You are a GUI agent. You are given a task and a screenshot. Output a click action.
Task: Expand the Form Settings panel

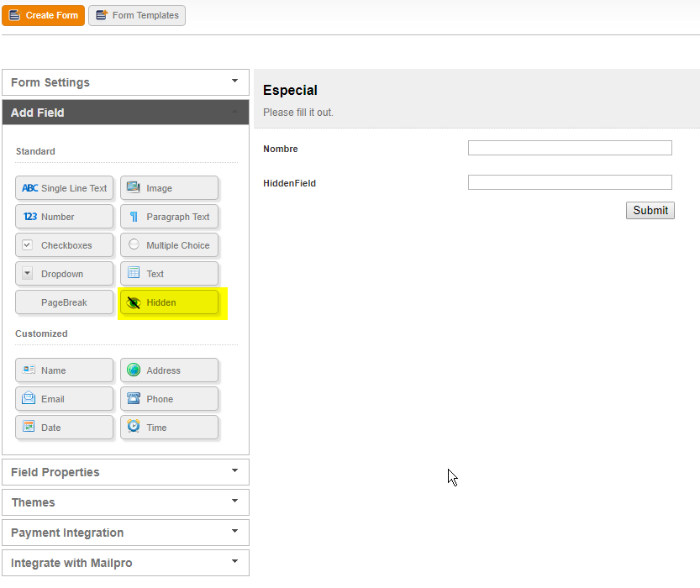(x=125, y=82)
